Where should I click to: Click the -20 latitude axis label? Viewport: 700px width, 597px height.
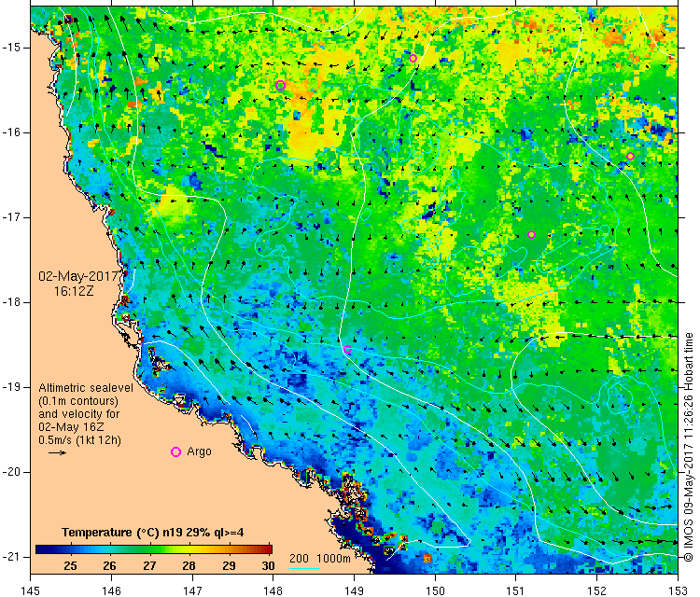tap(10, 472)
